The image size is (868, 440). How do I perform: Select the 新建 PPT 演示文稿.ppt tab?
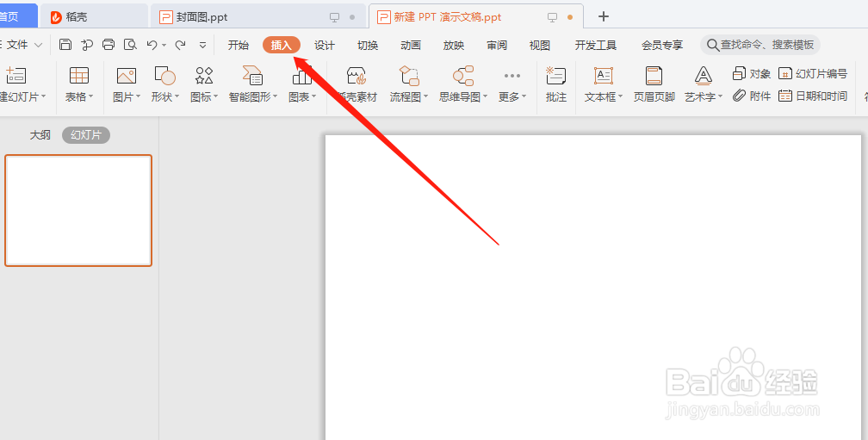point(476,16)
